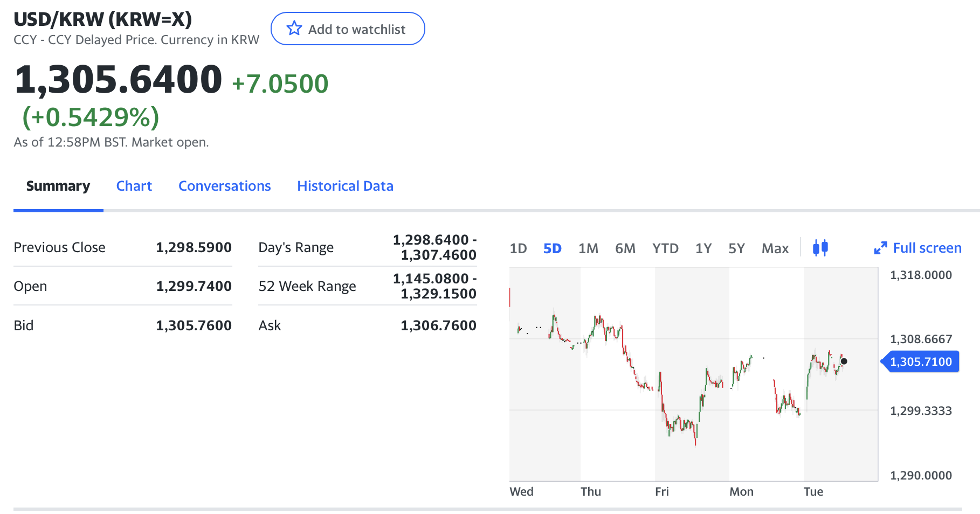
Task: Click the 1,299.3333 axis value
Action: [x=921, y=411]
